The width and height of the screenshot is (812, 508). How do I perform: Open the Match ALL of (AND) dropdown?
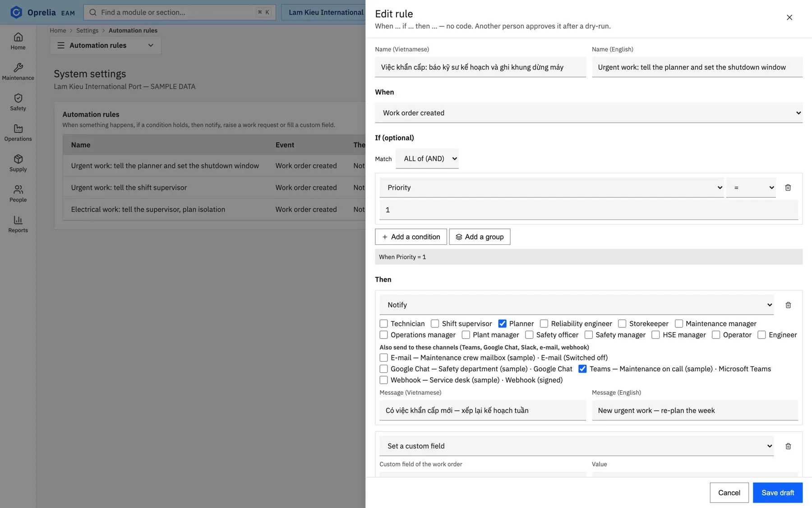click(427, 158)
